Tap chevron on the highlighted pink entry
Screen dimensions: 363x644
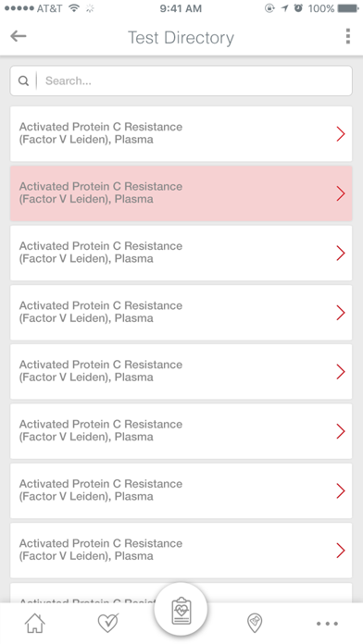pyautogui.click(x=341, y=193)
